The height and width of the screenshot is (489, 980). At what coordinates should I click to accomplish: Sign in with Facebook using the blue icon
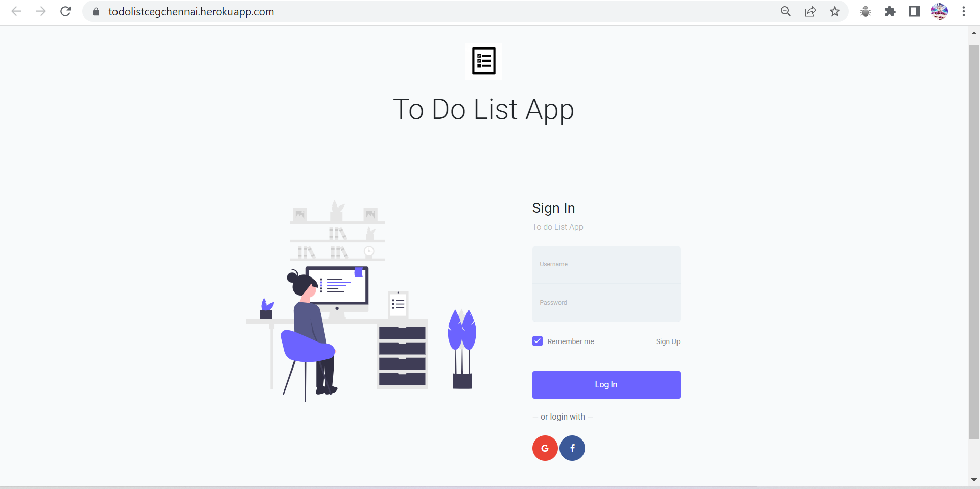(572, 448)
